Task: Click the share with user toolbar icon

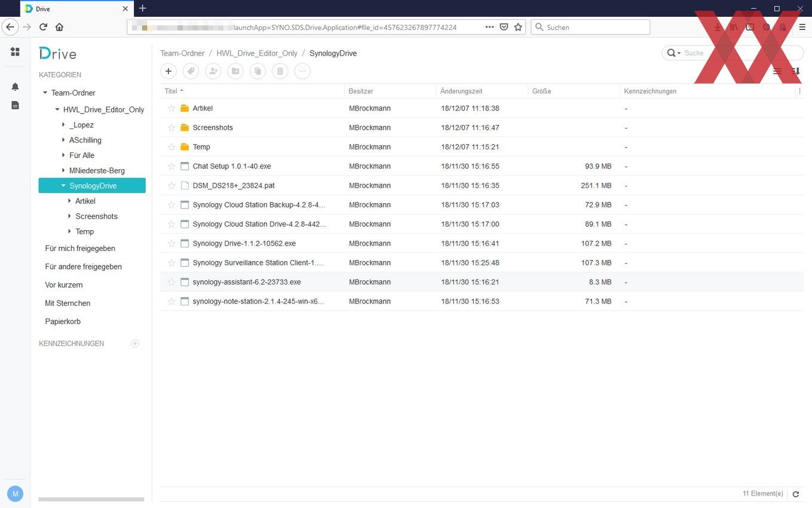Action: (x=213, y=71)
